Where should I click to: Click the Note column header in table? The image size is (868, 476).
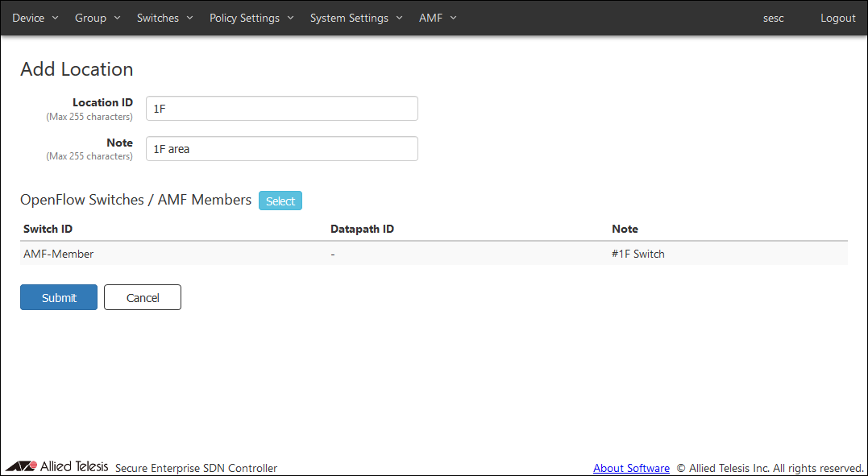coord(625,229)
